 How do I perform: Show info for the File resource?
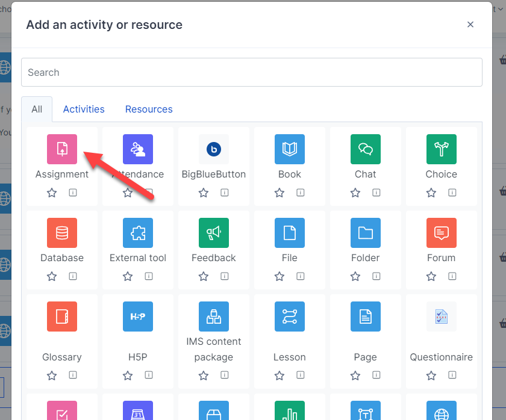(x=300, y=277)
